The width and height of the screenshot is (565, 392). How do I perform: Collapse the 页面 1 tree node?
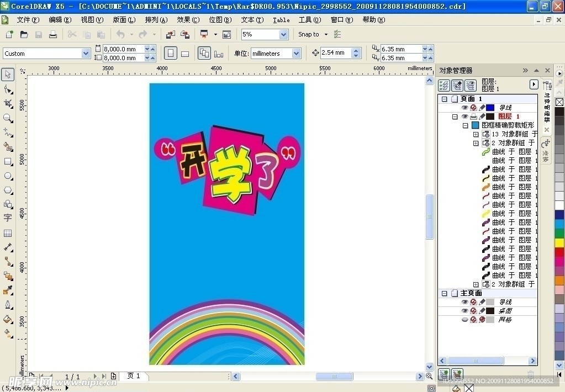444,99
